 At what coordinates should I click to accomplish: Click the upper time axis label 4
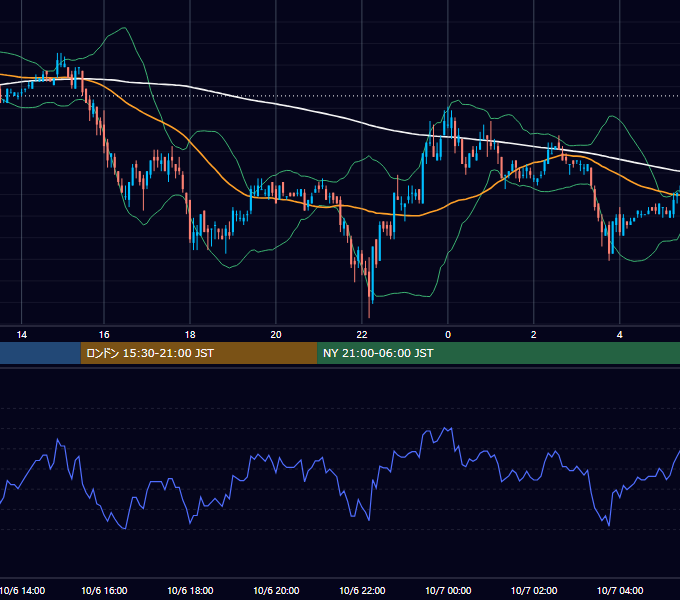pos(620,335)
